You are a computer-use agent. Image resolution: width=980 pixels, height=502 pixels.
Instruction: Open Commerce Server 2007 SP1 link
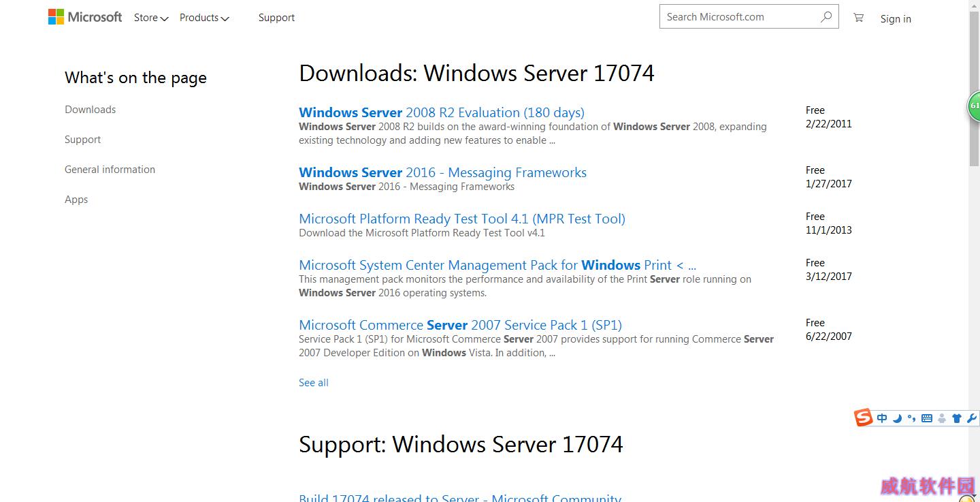point(460,325)
